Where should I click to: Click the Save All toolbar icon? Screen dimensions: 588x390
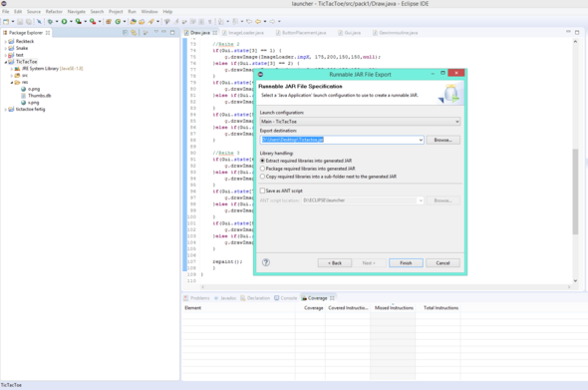29,21
